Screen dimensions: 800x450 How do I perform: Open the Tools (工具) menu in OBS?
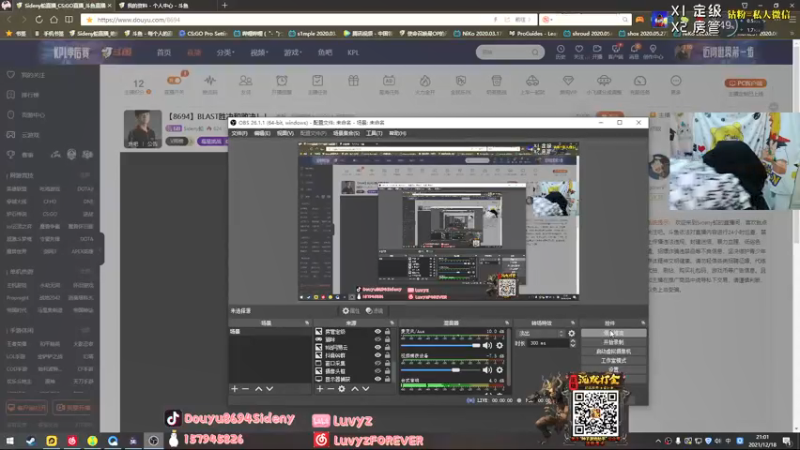point(373,133)
